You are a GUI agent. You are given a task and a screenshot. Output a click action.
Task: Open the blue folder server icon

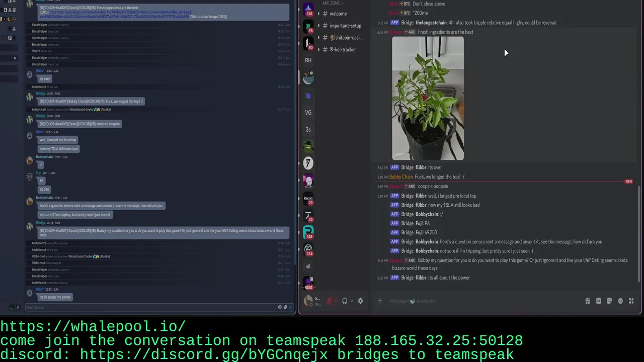tap(308, 96)
